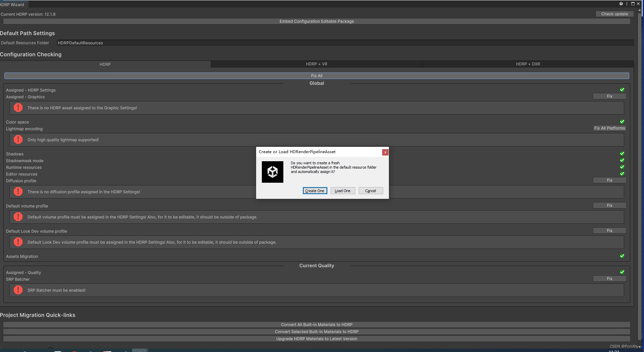Fix the Default volume profile issue

[x=609, y=206]
